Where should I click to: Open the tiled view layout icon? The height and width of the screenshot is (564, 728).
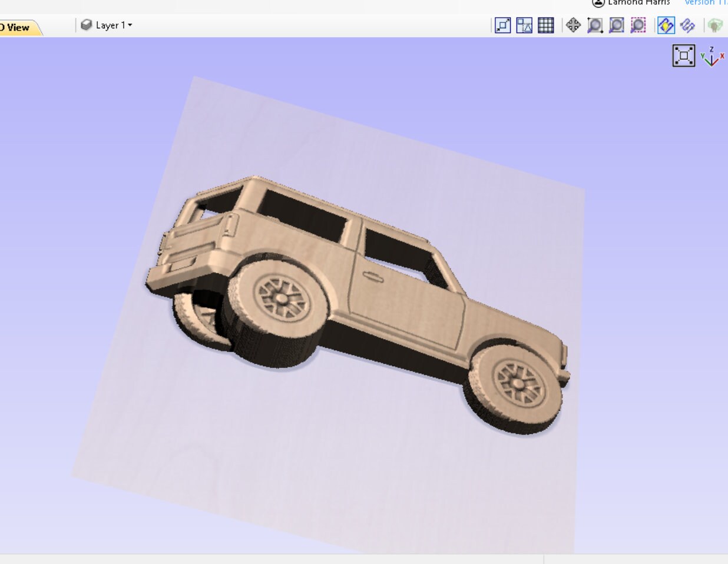(x=524, y=25)
